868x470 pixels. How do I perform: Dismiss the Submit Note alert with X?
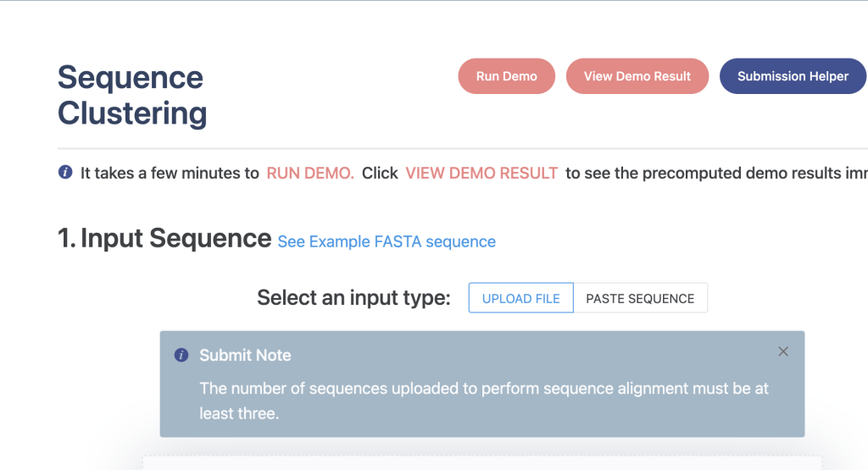tap(783, 351)
